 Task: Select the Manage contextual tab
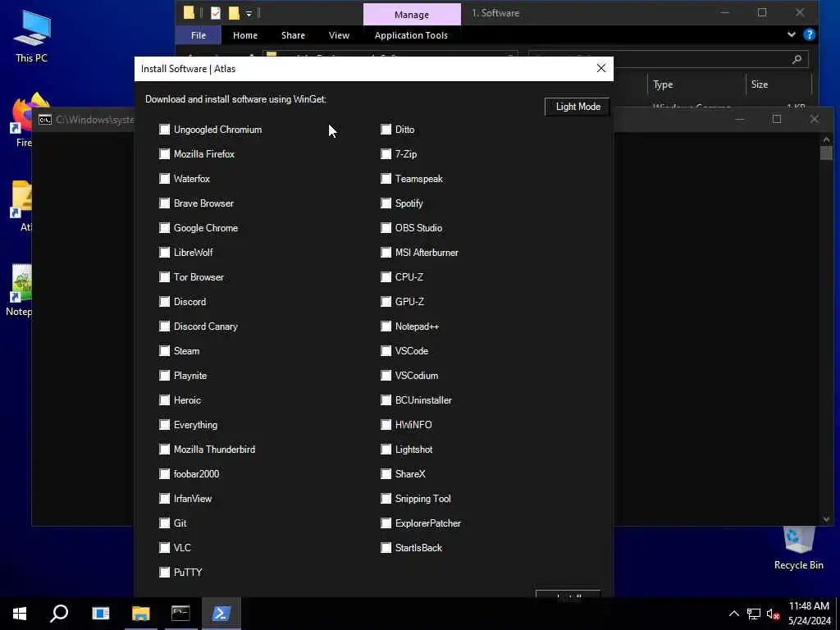coord(412,15)
